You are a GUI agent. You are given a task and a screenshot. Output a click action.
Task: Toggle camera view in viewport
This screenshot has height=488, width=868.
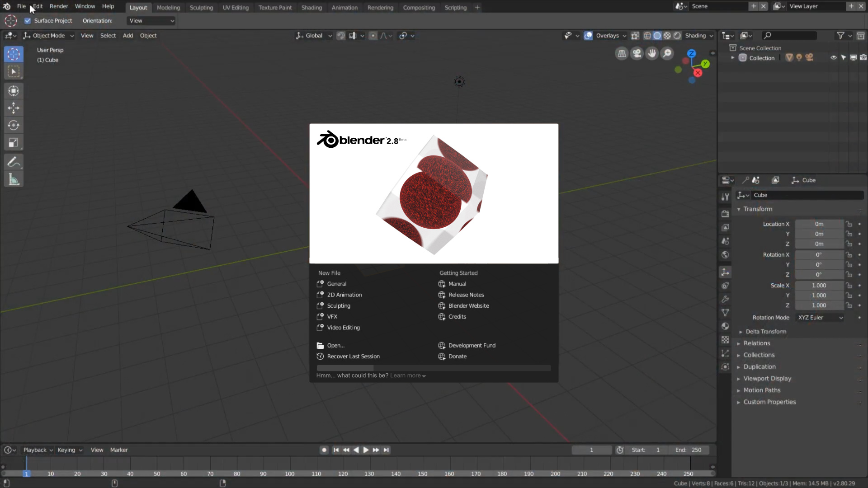(637, 54)
